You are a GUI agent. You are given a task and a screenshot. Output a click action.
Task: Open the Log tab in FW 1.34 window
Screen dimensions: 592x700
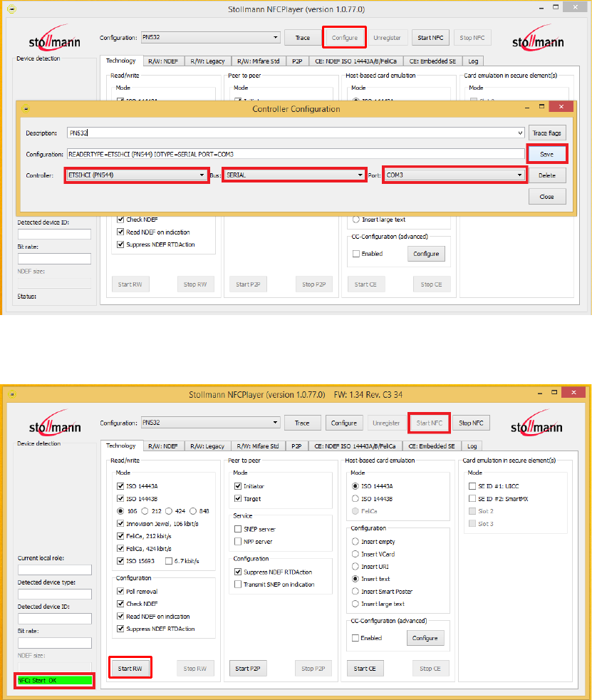(472, 446)
